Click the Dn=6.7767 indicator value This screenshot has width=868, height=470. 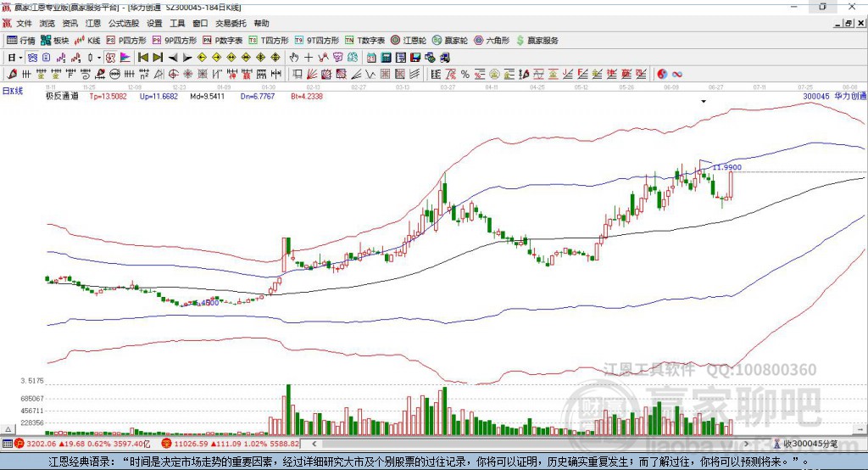tap(258, 97)
